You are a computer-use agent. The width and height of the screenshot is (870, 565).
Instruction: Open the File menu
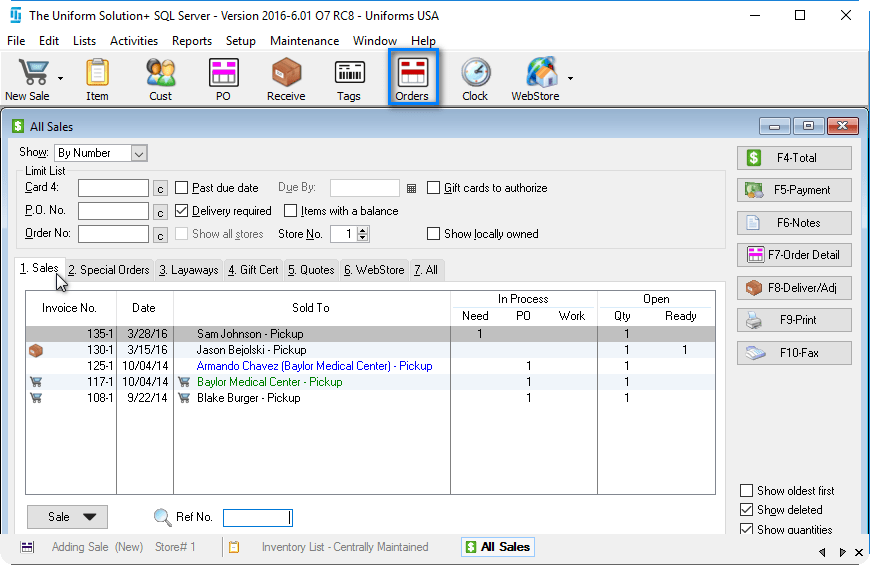point(16,41)
